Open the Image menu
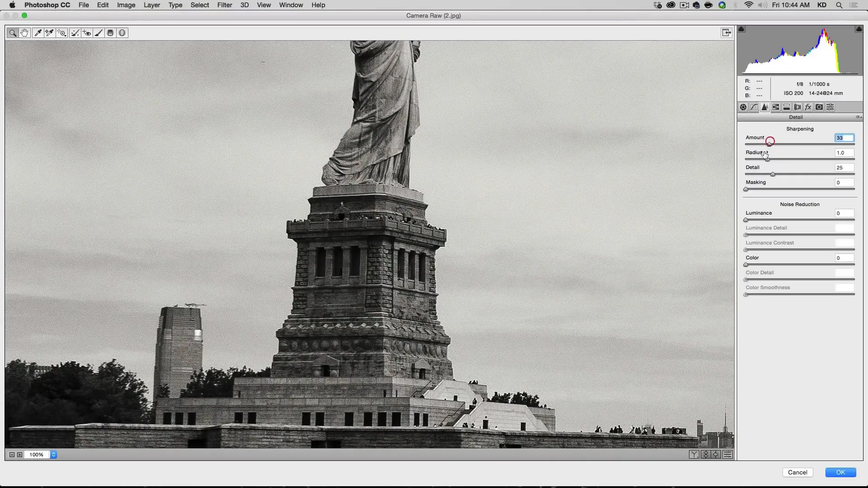The image size is (868, 488). tap(126, 5)
